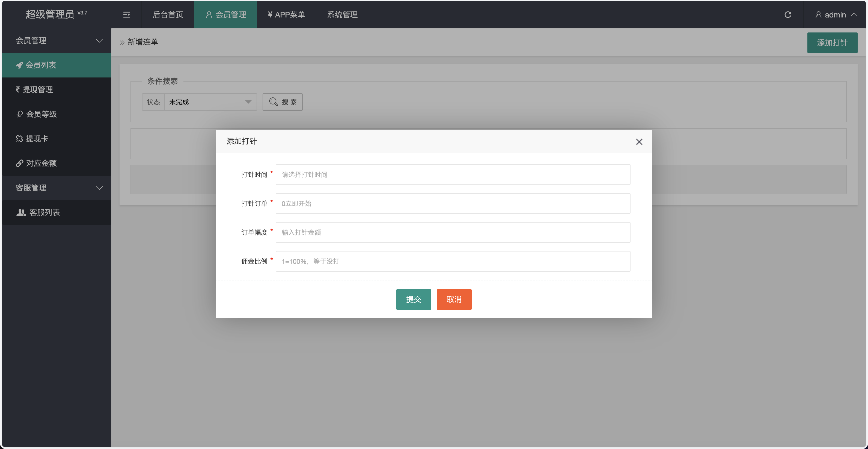Open the 状态 dropdown showing 未完成
Viewport: 868px width, 449px height.
(x=210, y=102)
